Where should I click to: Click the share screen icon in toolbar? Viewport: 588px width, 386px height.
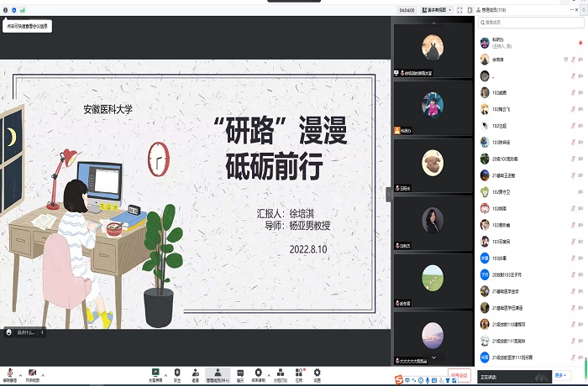pos(154,372)
